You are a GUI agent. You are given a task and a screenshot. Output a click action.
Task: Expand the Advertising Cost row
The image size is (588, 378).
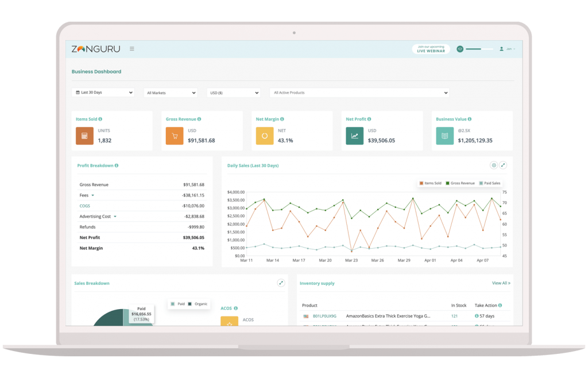coord(115,217)
